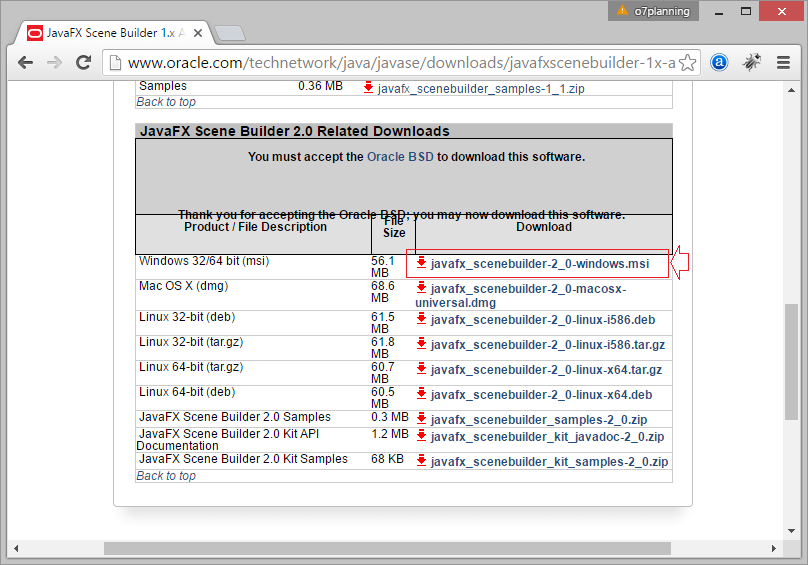Click the vertical scrollbar down arrow
This screenshot has width=808, height=565.
(791, 530)
